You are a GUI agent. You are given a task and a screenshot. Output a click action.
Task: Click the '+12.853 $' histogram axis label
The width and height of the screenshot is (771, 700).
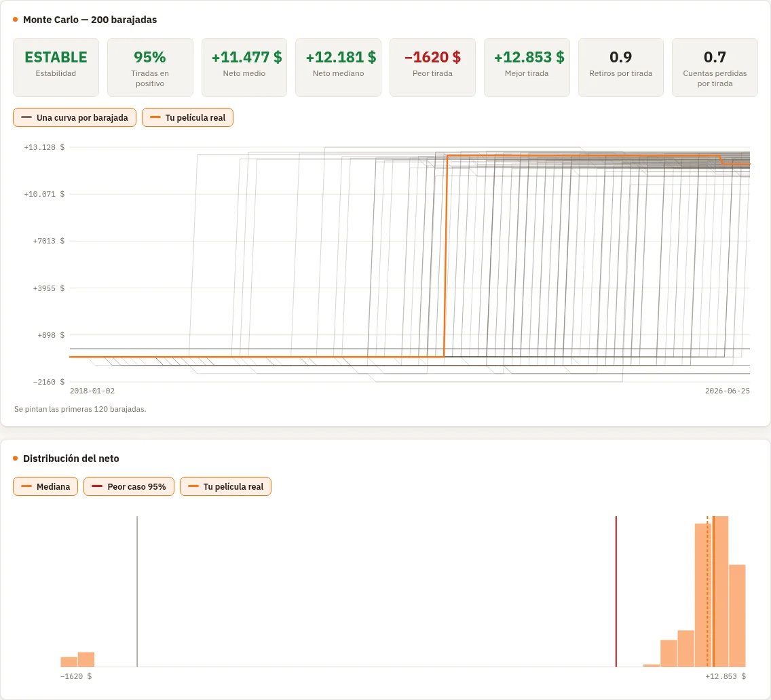pos(726,676)
